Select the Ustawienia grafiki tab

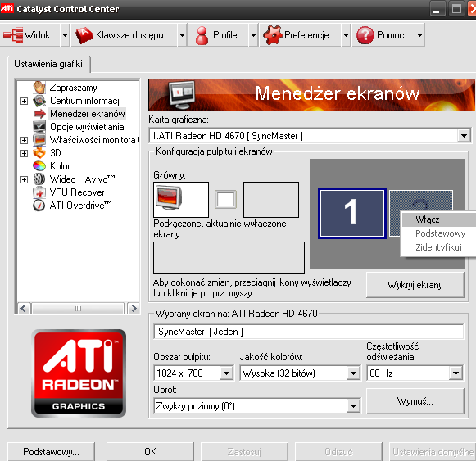tap(48, 64)
